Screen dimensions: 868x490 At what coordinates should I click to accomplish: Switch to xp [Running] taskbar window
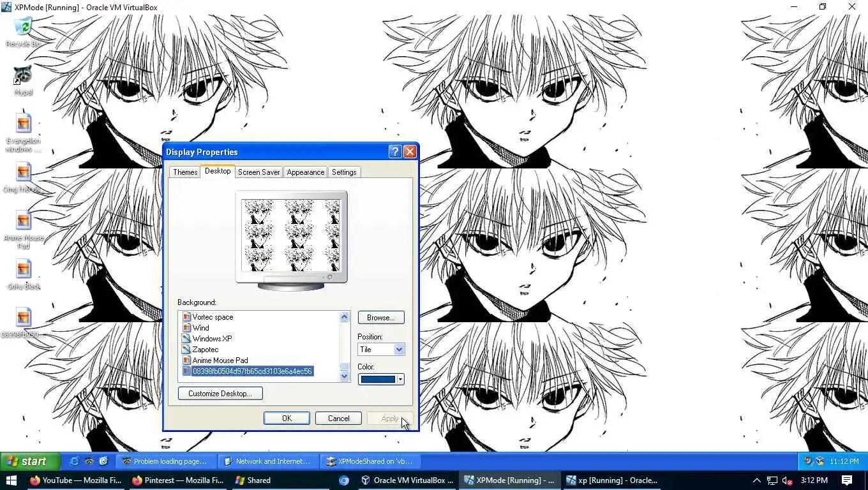coord(611,480)
